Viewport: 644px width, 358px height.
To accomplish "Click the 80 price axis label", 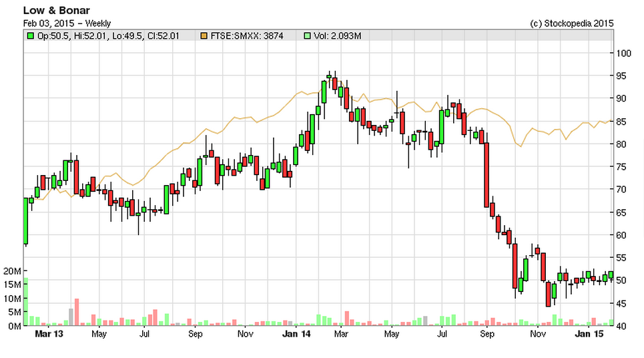I will (621, 144).
